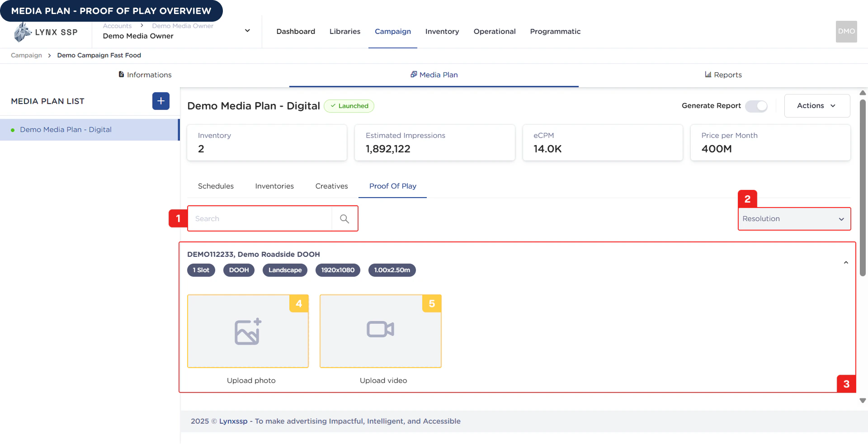The width and height of the screenshot is (868, 444).
Task: Click the search magnifier icon
Action: pyautogui.click(x=344, y=219)
